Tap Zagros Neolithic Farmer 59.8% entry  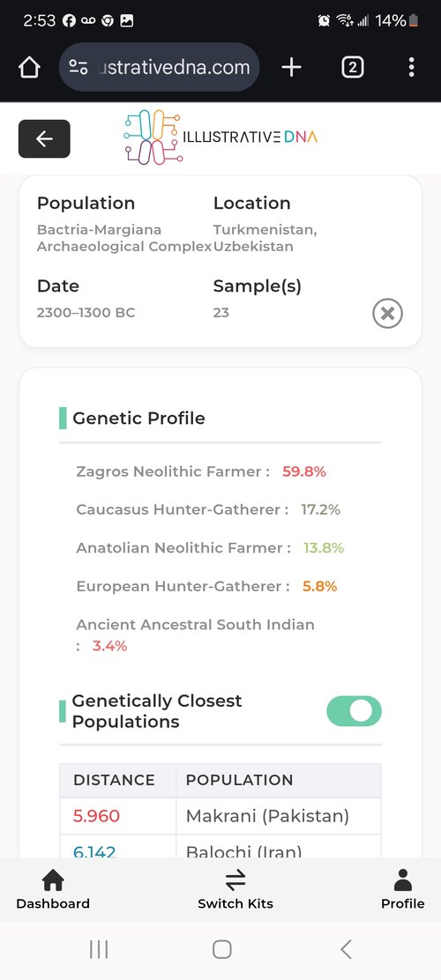tap(201, 471)
